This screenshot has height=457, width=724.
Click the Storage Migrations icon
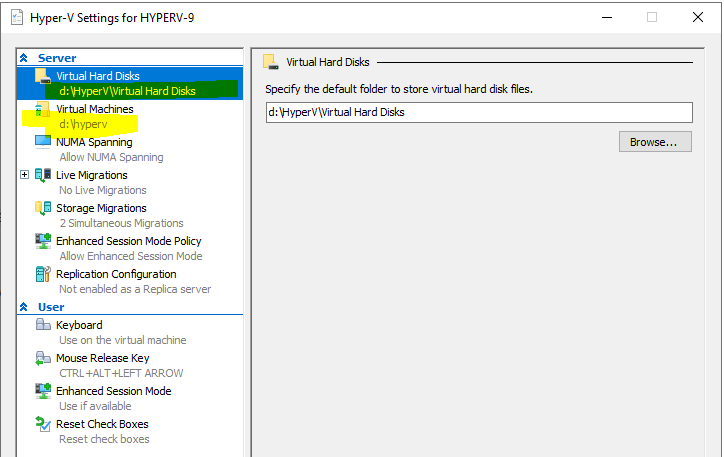click(43, 208)
